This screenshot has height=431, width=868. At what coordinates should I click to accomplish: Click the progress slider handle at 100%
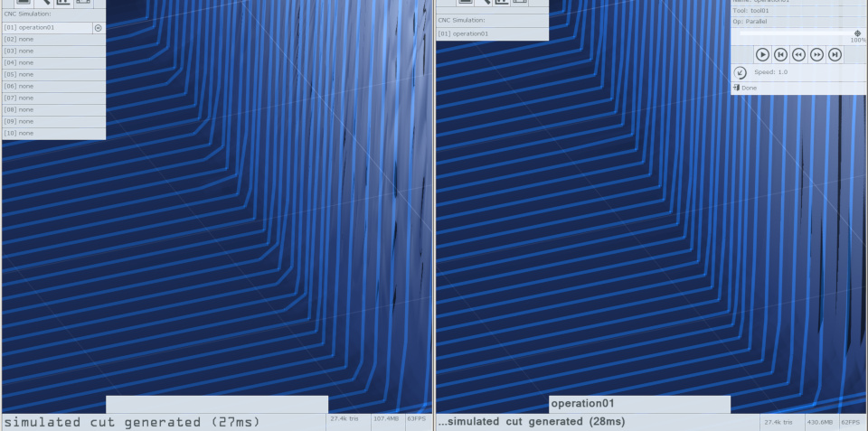(857, 33)
